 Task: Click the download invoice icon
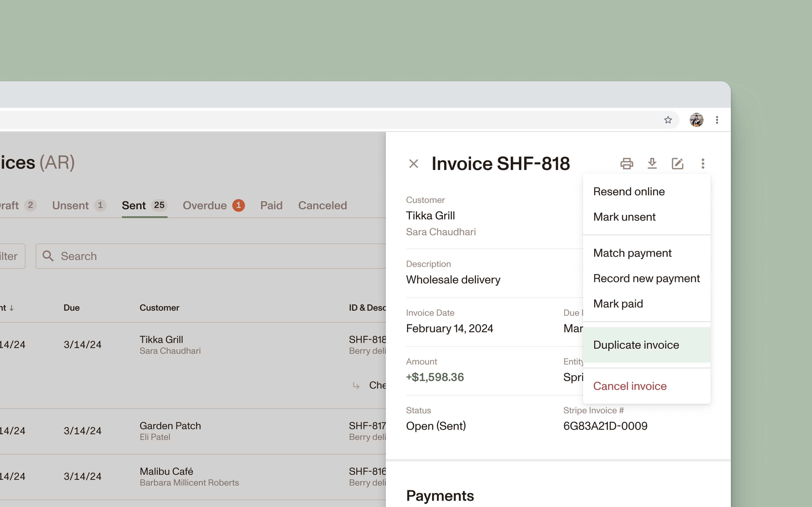[652, 164]
